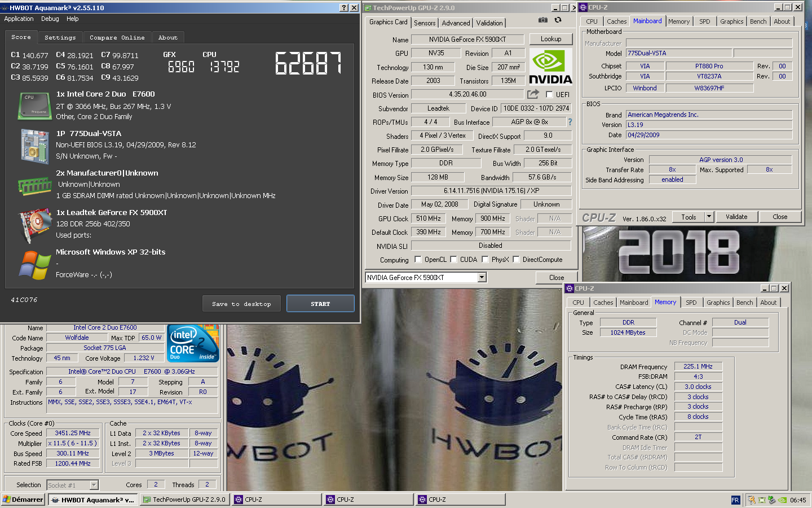This screenshot has width=812, height=508.
Task: Click the Tools button in CPU-Z
Action: click(x=689, y=217)
